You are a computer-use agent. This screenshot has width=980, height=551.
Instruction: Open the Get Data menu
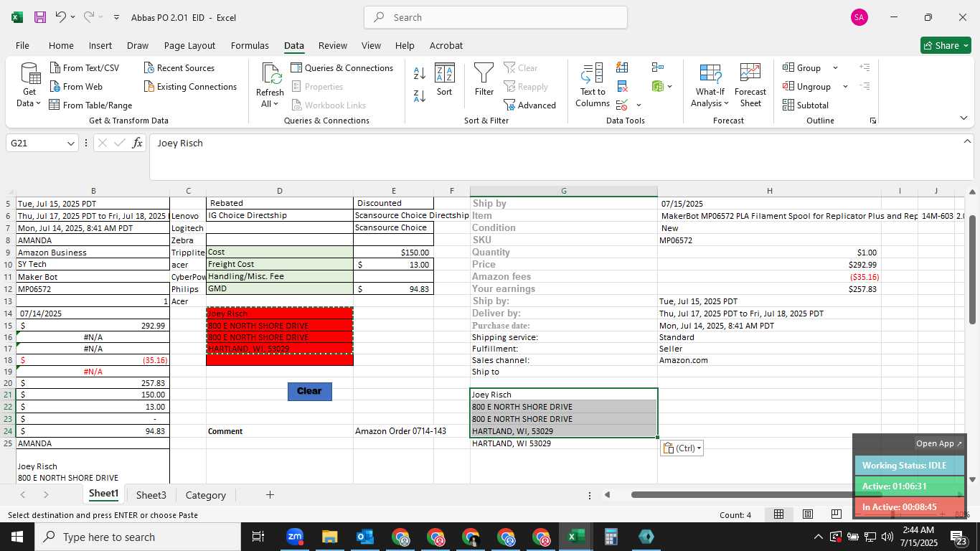29,86
